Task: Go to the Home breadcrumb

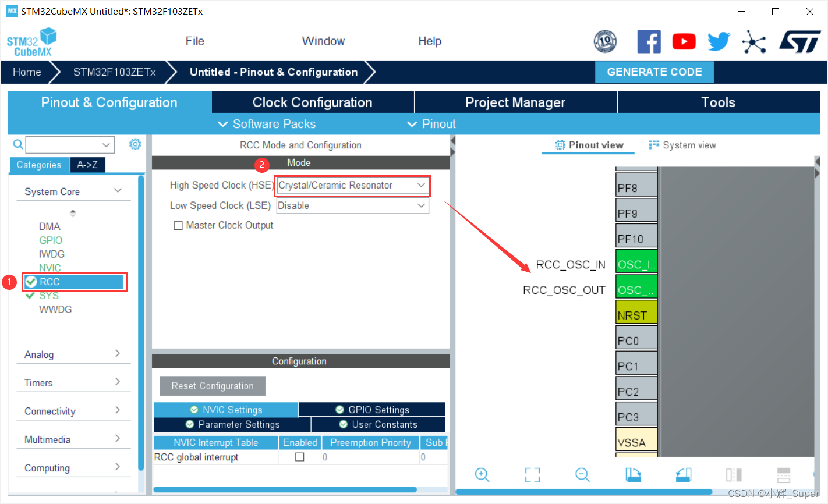Action: tap(27, 72)
